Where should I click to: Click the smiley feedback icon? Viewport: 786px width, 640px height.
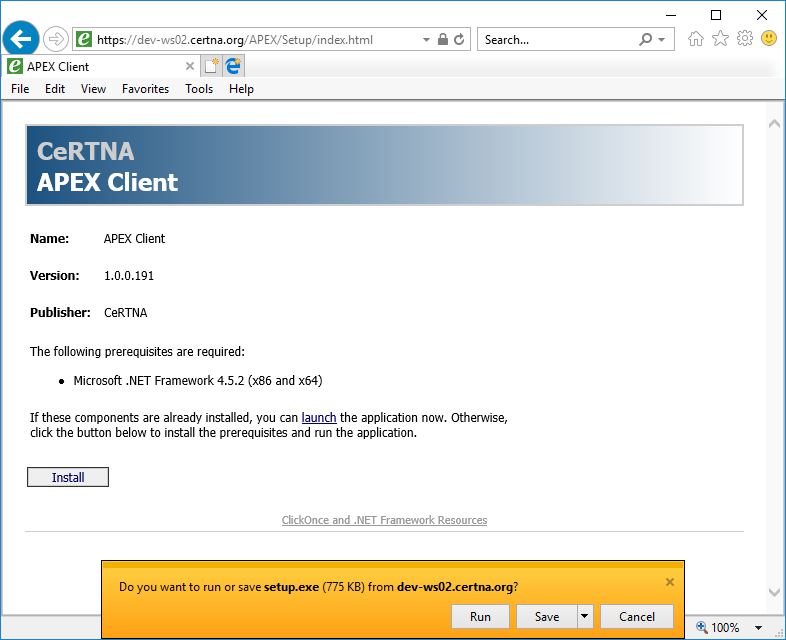[769, 39]
